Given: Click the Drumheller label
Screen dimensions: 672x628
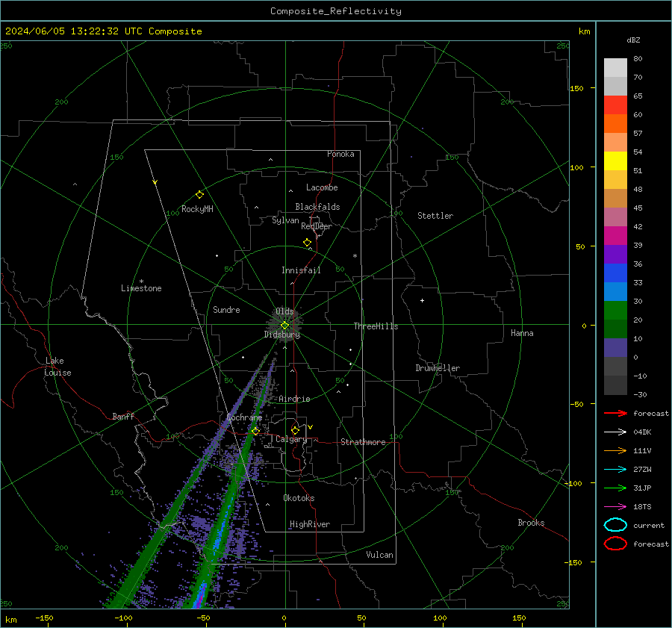Looking at the screenshot, I should tap(438, 368).
